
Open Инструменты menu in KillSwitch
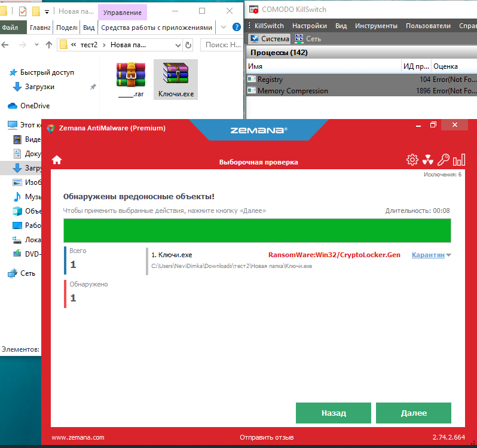[376, 26]
